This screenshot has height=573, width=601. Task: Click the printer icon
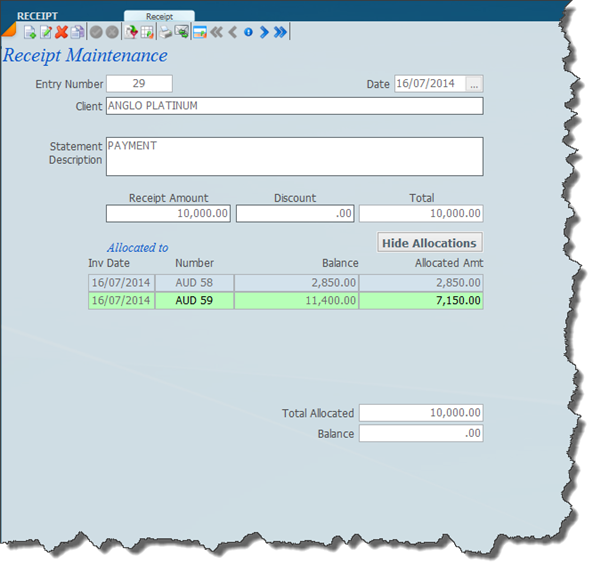167,32
